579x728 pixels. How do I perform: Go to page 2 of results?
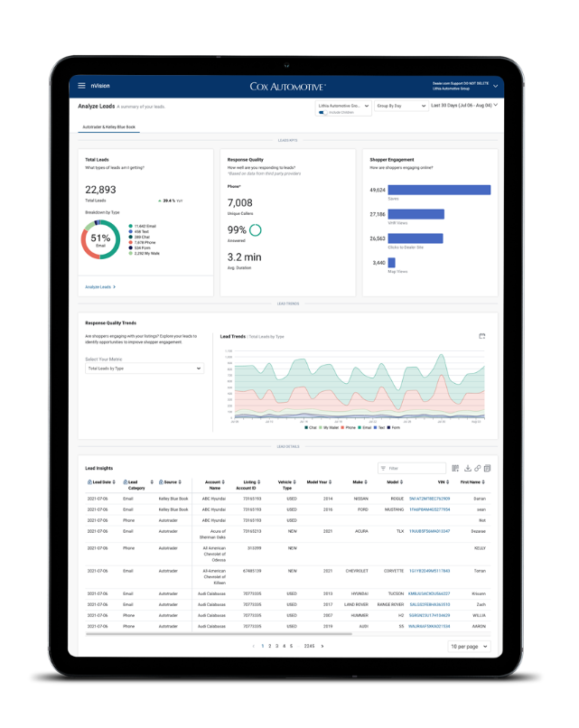click(270, 646)
